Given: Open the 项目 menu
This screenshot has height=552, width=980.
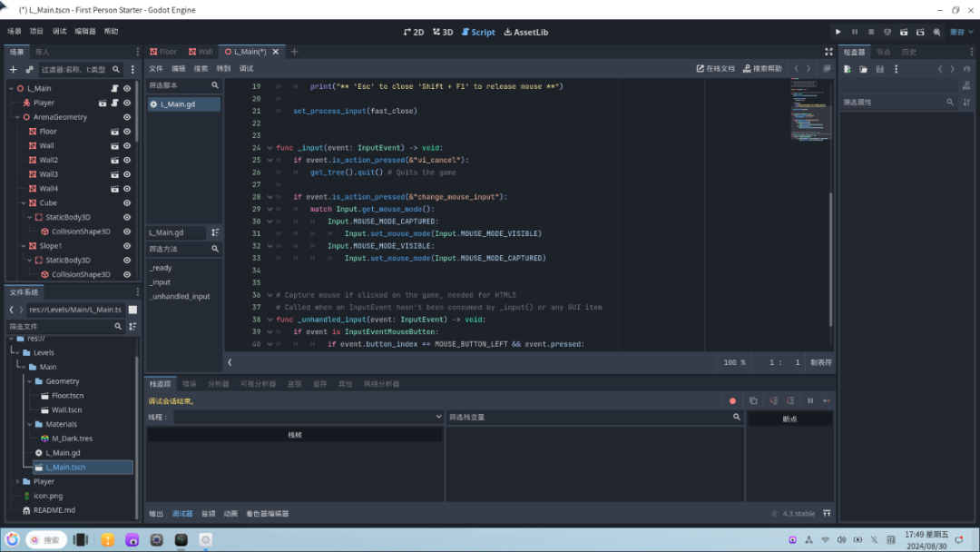Looking at the screenshot, I should 36,31.
